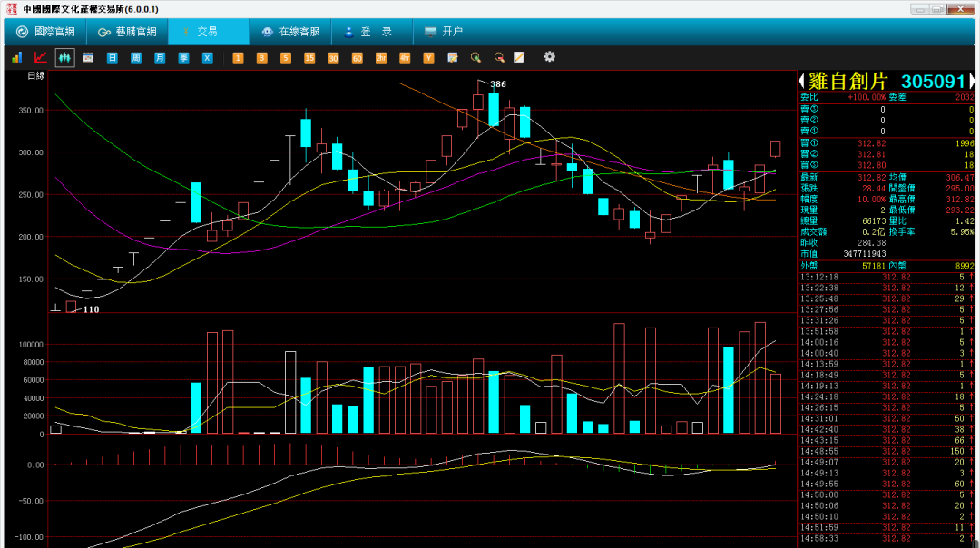Click the trade row at 14:48:55
The image size is (980, 548).
tap(887, 451)
